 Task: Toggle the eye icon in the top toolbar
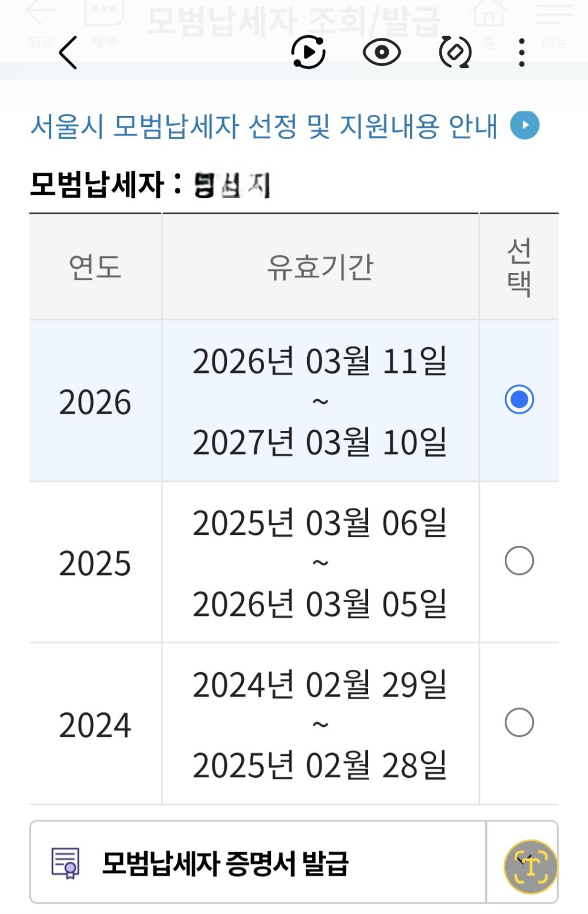[x=381, y=53]
